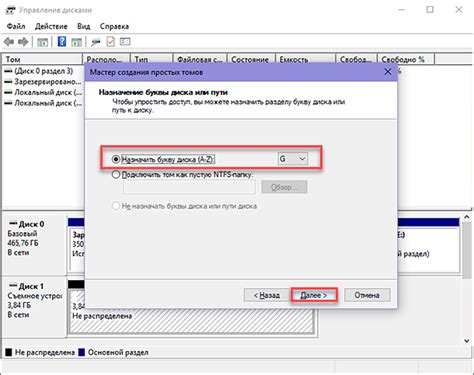Click the '465,76 ГБ' size text
The height and width of the screenshot is (375, 474).
(x=23, y=243)
